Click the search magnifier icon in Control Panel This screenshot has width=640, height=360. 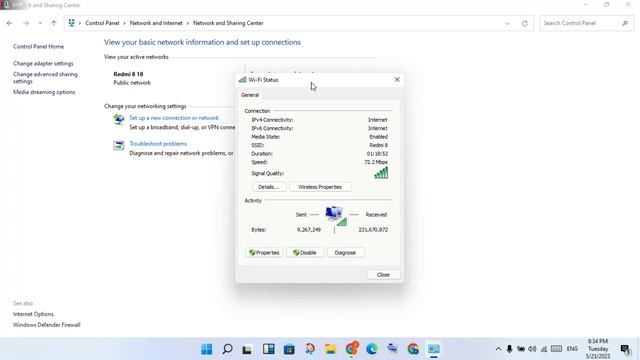(x=625, y=23)
